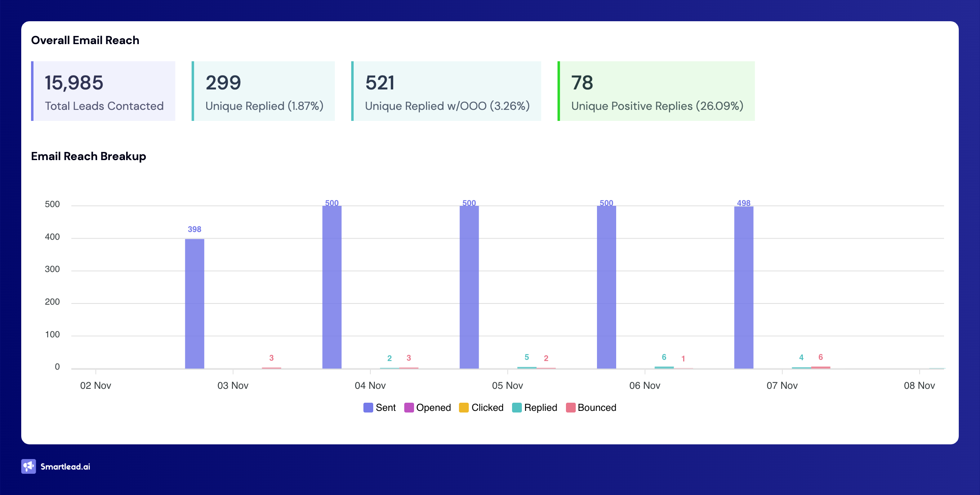
Task: Open the Unique Positive Replies card
Action: (657, 91)
